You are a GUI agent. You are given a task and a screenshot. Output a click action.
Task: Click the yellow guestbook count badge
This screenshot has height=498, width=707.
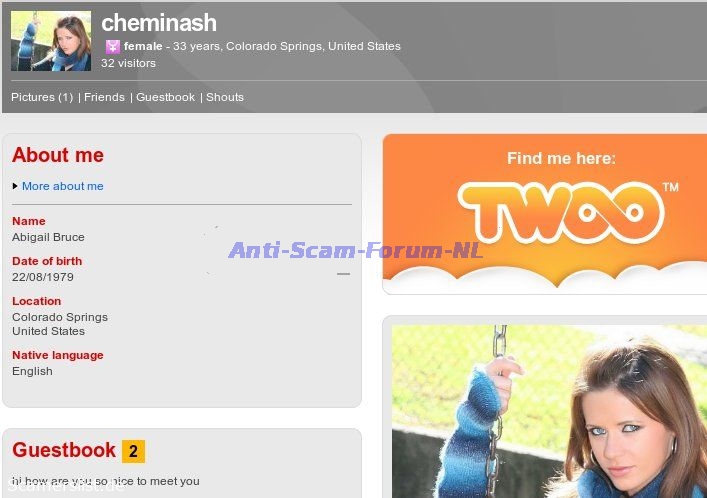tap(133, 451)
